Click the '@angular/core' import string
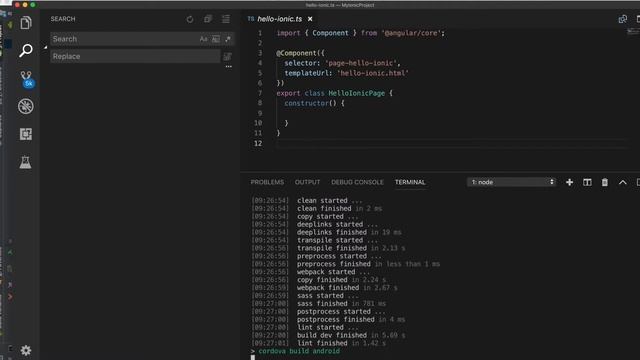640x360 pixels. 411,33
